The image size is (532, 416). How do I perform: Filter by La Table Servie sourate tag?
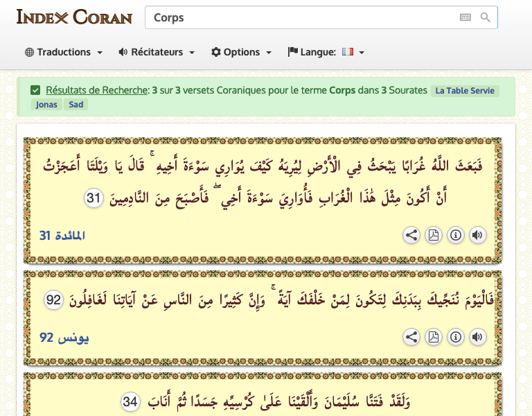click(464, 91)
